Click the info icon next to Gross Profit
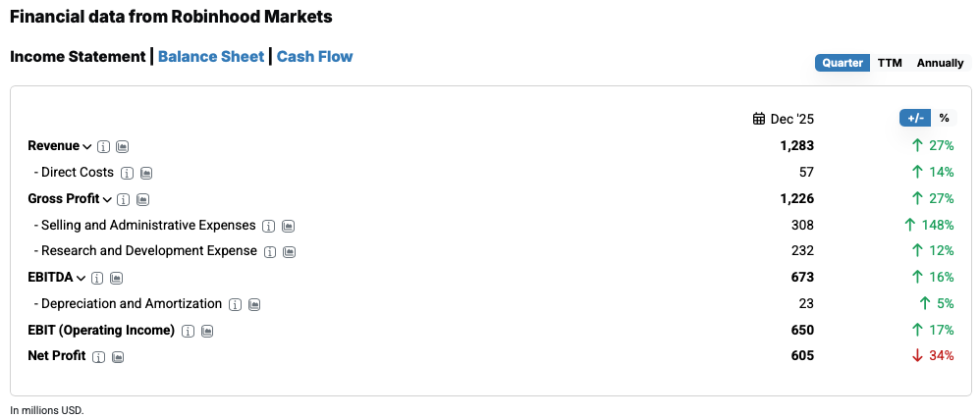This screenshot has height=418, width=980. [x=124, y=199]
